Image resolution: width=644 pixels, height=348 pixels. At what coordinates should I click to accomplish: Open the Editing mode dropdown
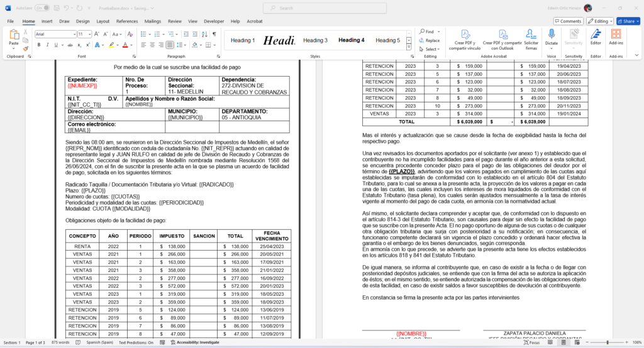pyautogui.click(x=600, y=21)
